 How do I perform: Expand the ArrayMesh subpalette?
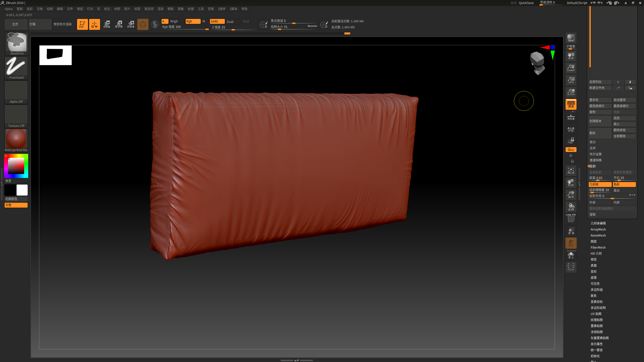[x=598, y=230]
